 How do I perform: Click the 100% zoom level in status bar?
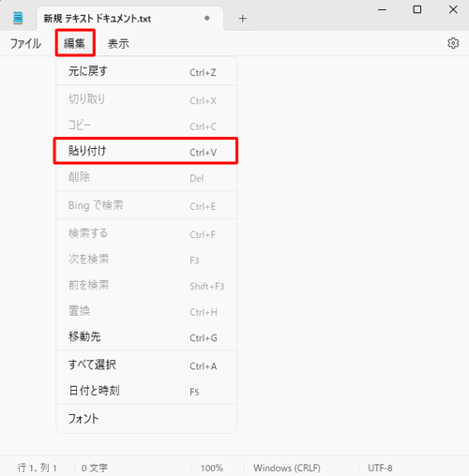tap(212, 468)
